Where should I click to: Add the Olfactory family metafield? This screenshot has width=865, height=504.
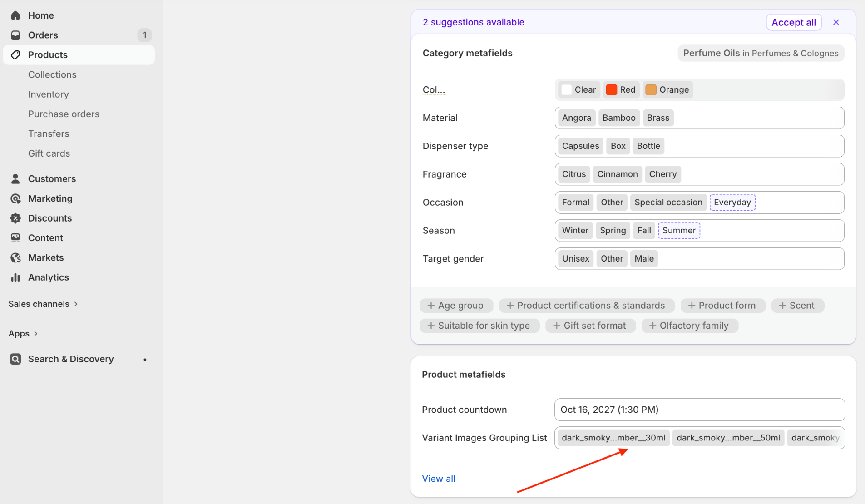click(x=689, y=326)
